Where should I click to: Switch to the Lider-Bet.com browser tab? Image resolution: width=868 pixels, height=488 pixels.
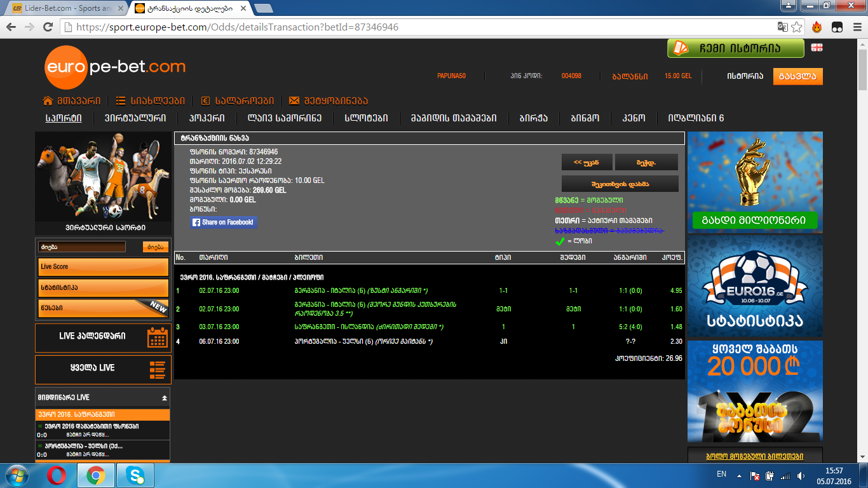(67, 8)
